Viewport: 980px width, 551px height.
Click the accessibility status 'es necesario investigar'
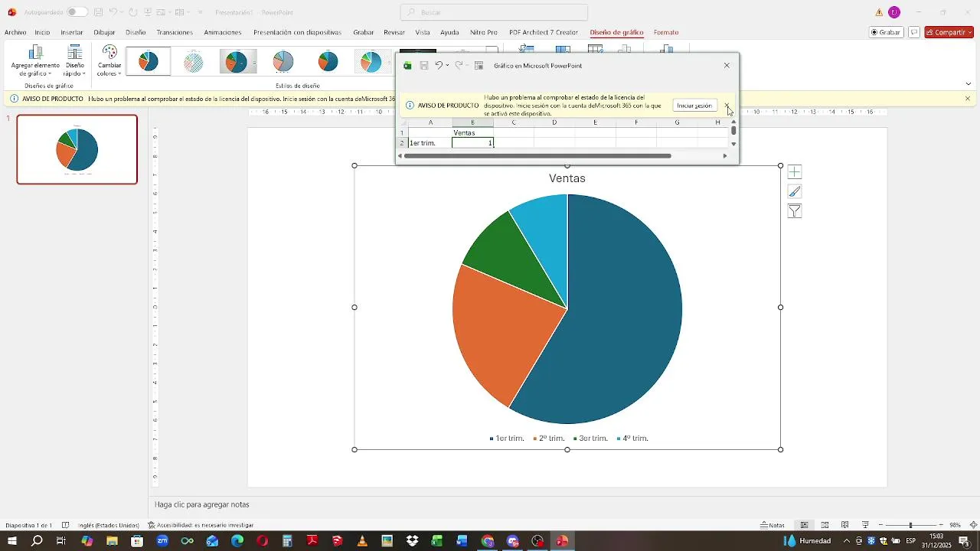point(201,525)
